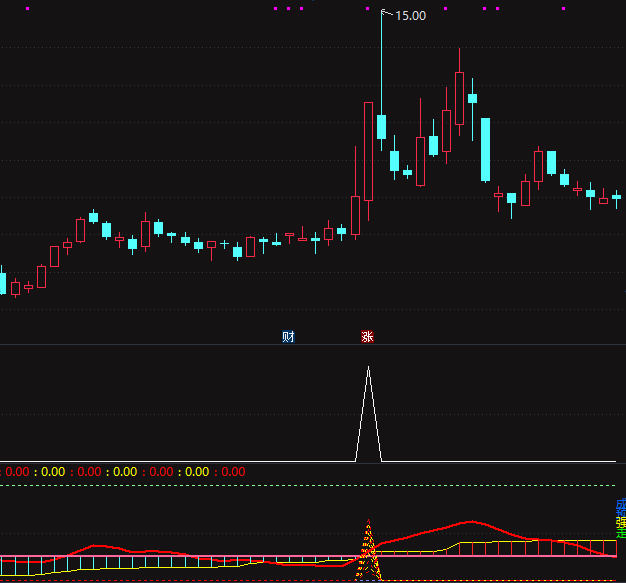
Task: Select the cyan candlestick with the 15.00 wick
Action: [382, 127]
